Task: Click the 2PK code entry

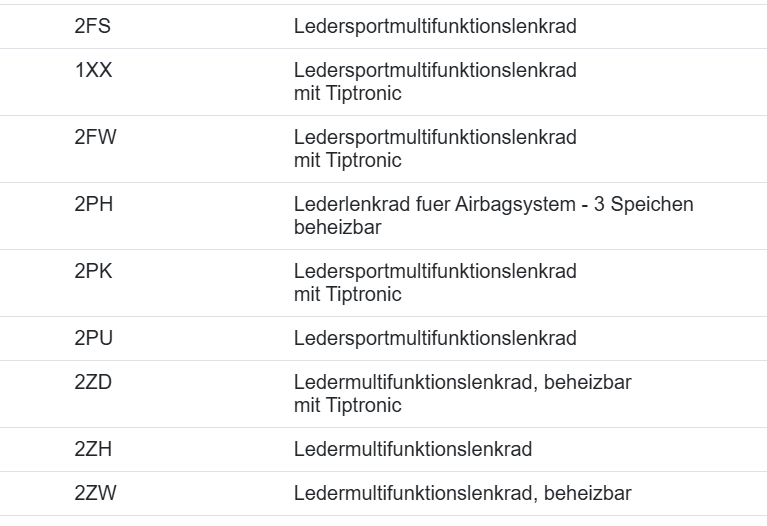Action: pyautogui.click(x=93, y=272)
